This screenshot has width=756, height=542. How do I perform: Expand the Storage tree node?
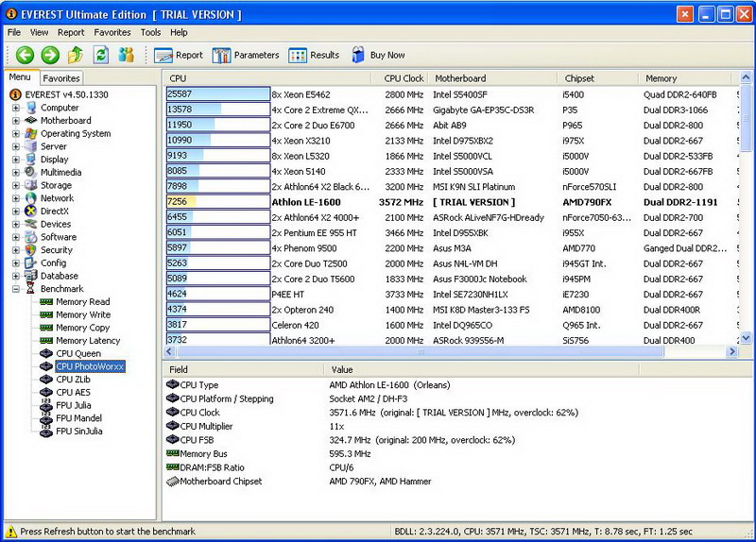(16, 185)
